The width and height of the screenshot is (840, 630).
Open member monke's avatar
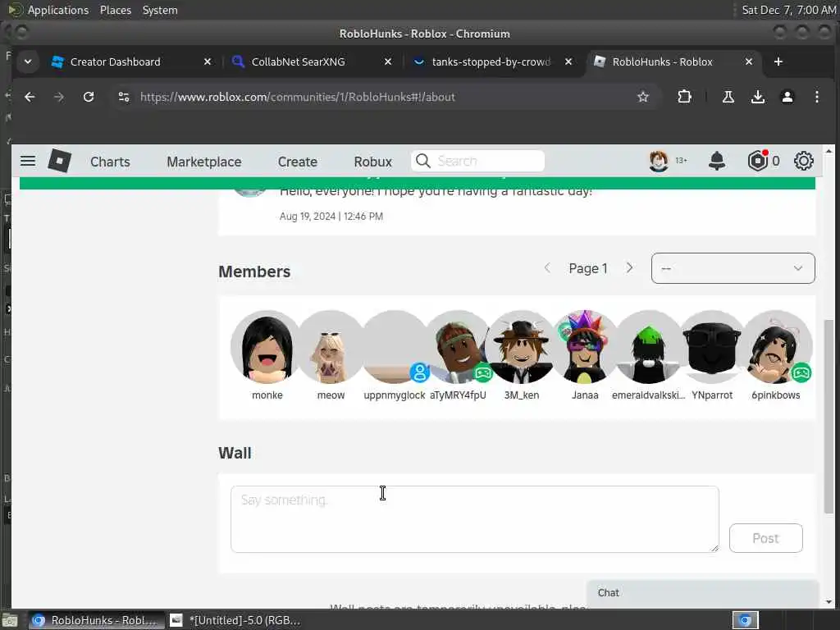click(x=267, y=347)
